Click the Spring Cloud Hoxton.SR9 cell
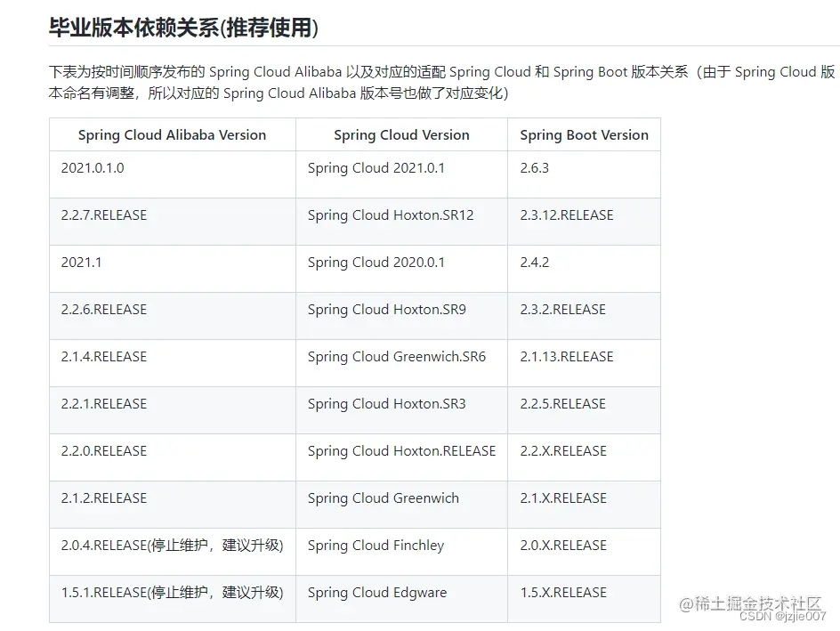840x631 pixels. click(402, 316)
